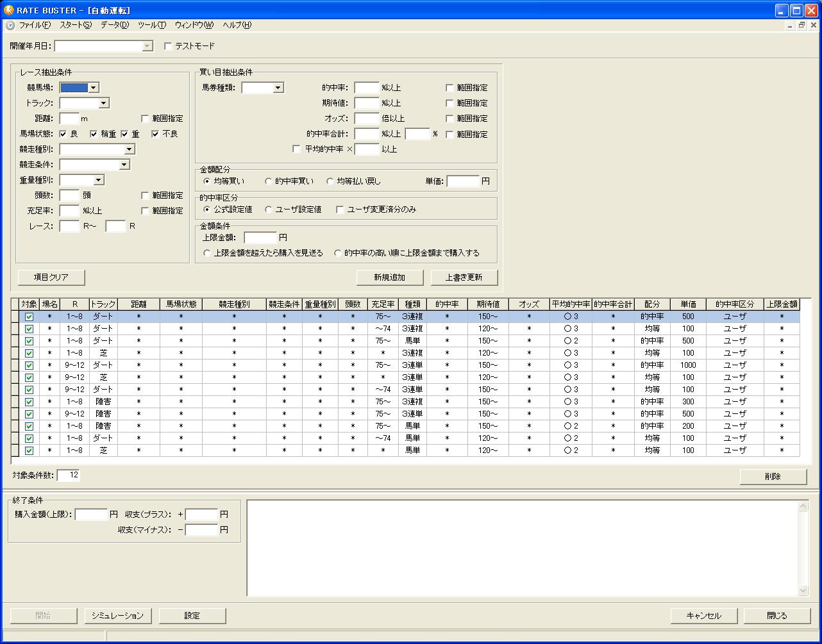This screenshot has height=644, width=822.
Task: Click the キャンセル button
Action: [704, 615]
